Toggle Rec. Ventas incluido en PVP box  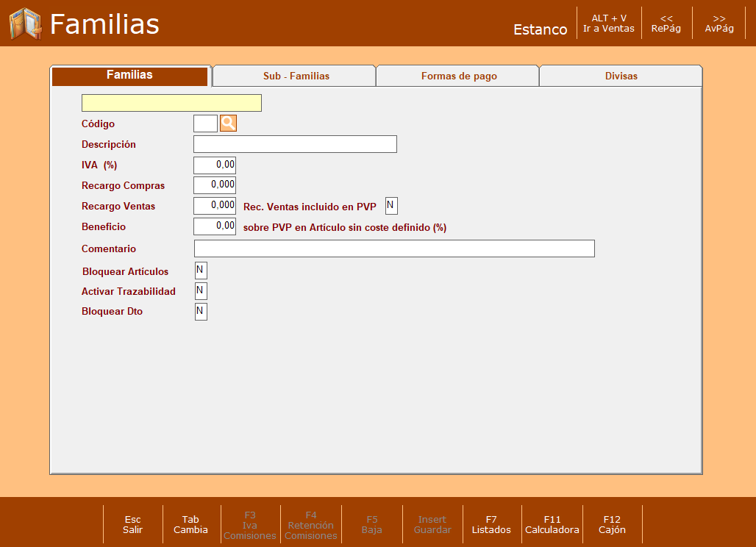point(391,206)
